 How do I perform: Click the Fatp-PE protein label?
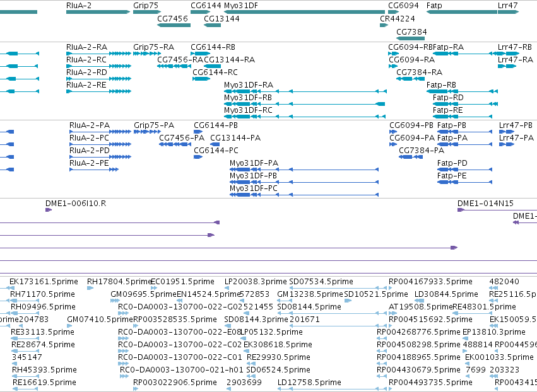tap(452, 176)
